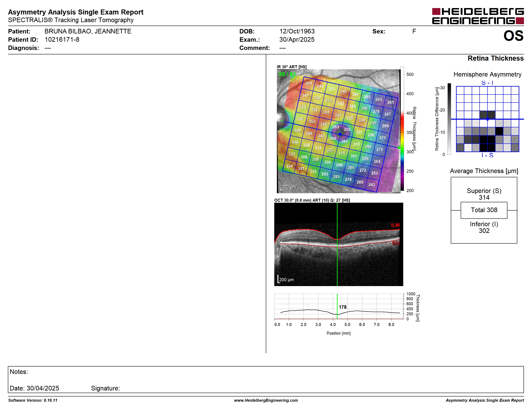
Task: Click the OCT 30.0° scan caption
Action: [x=312, y=200]
